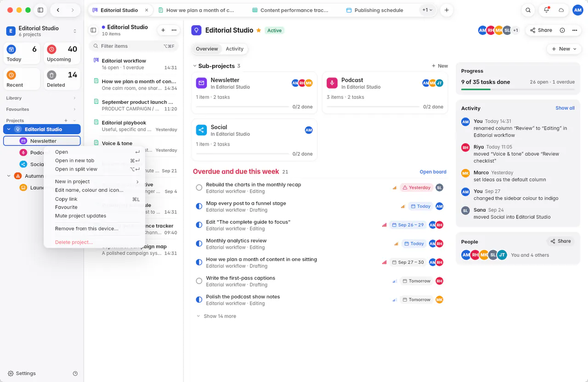Collapse the Sub-projects section
This screenshot has height=382, width=588.
tap(195, 66)
